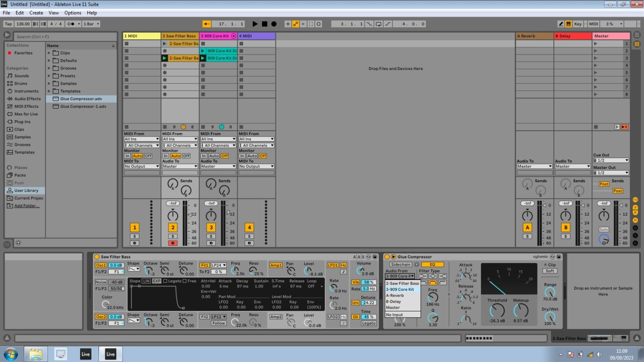Click the Sidechain button in Glue Compressor
Image resolution: width=644 pixels, height=362 pixels.
click(401, 265)
